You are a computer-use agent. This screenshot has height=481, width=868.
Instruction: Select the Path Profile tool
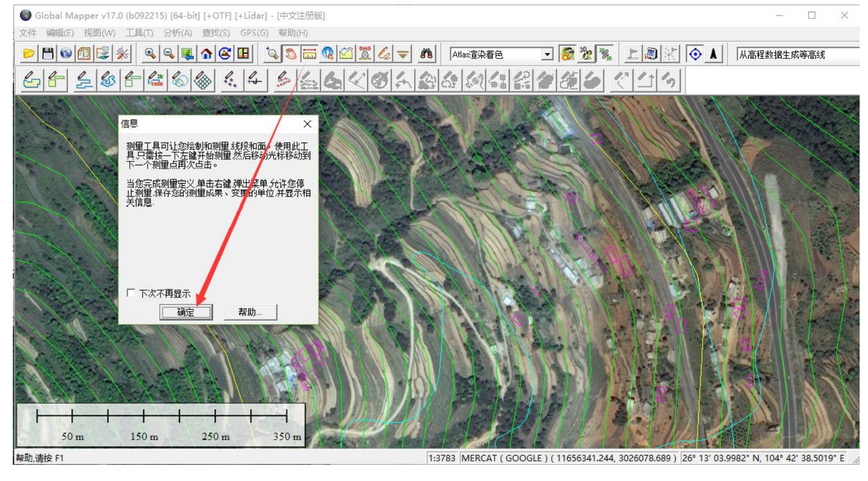tap(346, 54)
